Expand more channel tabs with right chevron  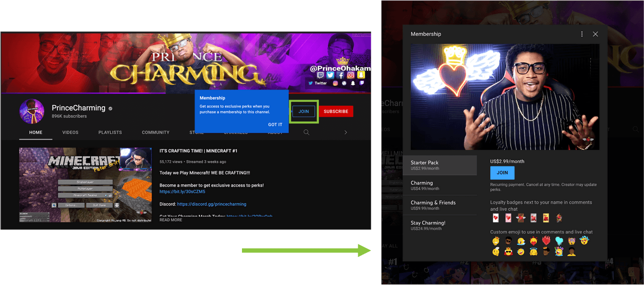pyautogui.click(x=345, y=132)
